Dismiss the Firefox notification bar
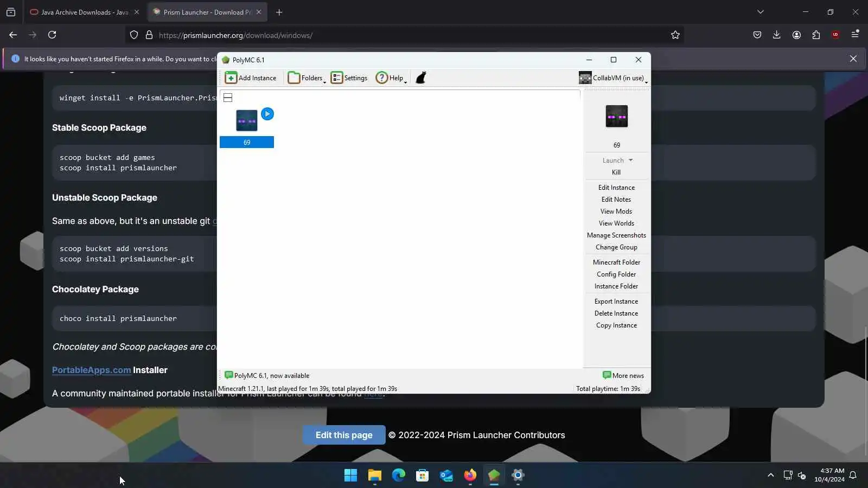This screenshot has width=868, height=488. 853,59
